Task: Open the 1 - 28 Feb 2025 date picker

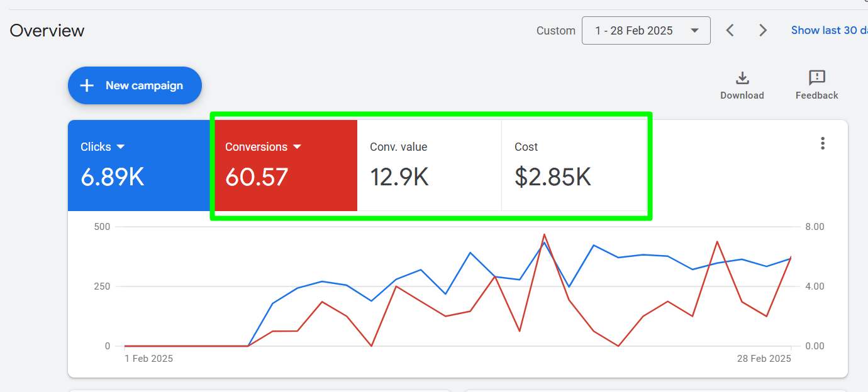Action: [646, 30]
